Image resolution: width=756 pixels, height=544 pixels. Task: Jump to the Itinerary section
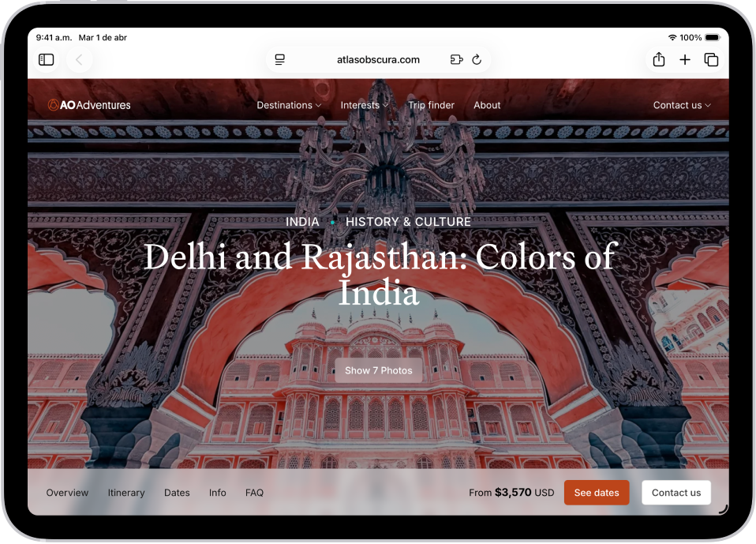click(x=126, y=493)
